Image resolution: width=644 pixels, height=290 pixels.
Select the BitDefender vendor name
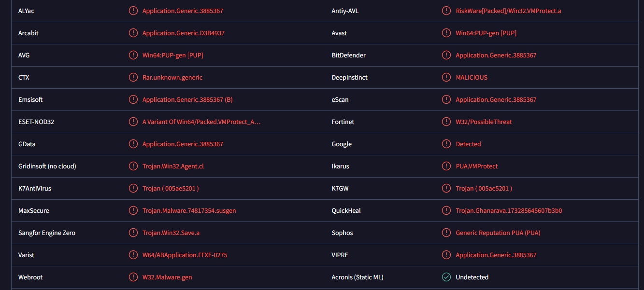348,55
